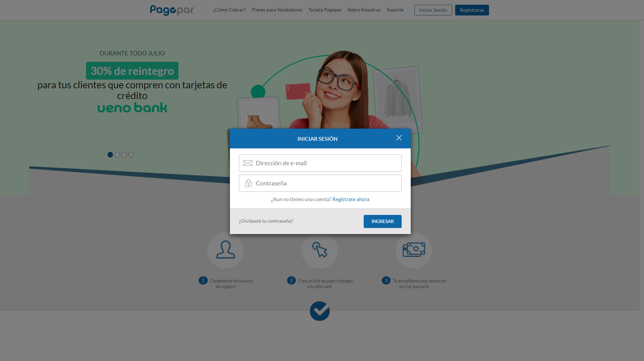The image size is (644, 361).
Task: Click the envelope icon in email field
Action: coord(248,163)
